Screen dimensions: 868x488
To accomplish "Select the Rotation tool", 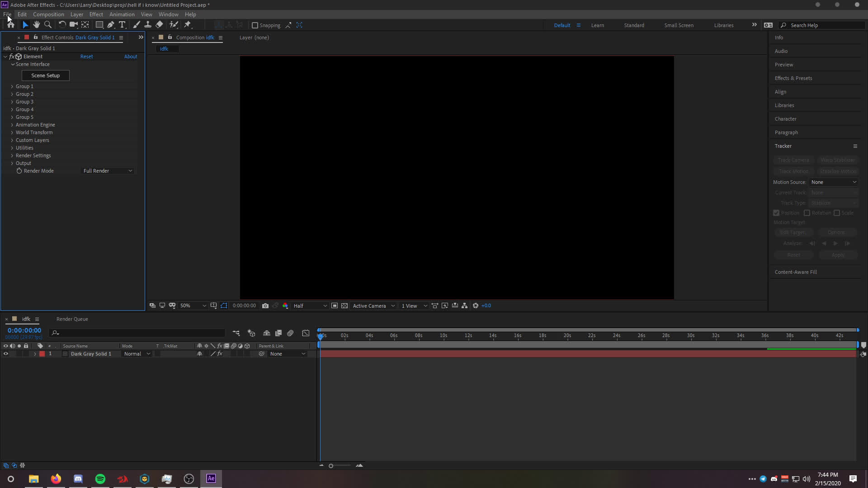I will click(62, 25).
